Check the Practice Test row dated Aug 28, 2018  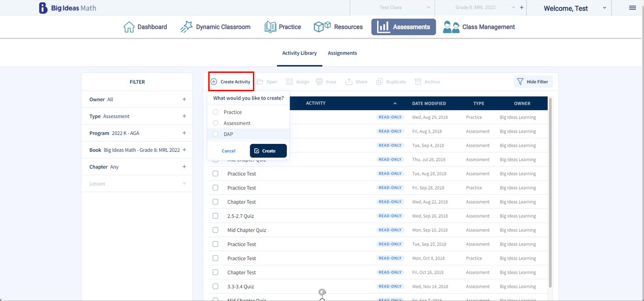coord(215,174)
